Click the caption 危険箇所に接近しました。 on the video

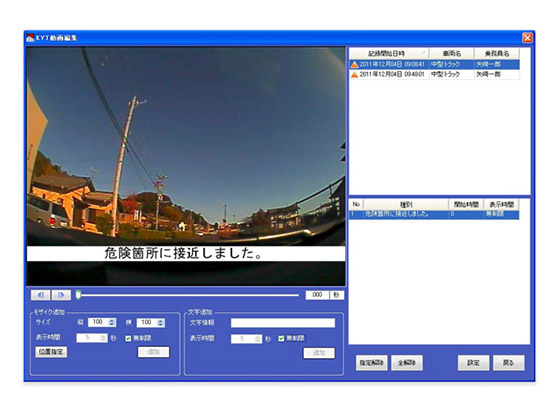[184, 253]
